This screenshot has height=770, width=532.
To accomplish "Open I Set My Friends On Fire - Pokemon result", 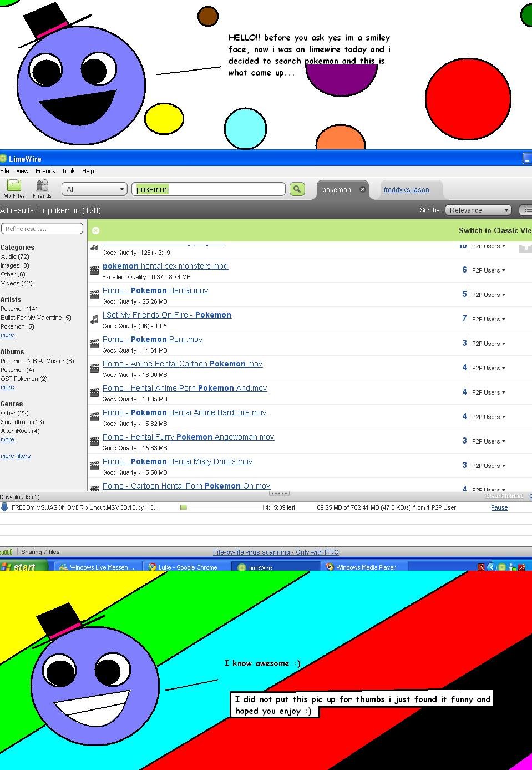I will 167,315.
